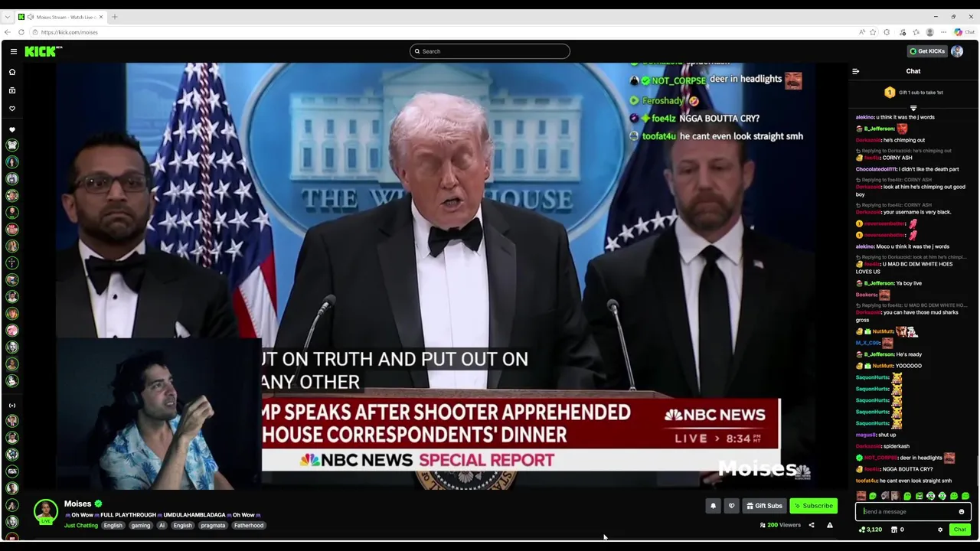
Task: Click NutMutt's YOOOOOO message username
Action: (x=882, y=366)
